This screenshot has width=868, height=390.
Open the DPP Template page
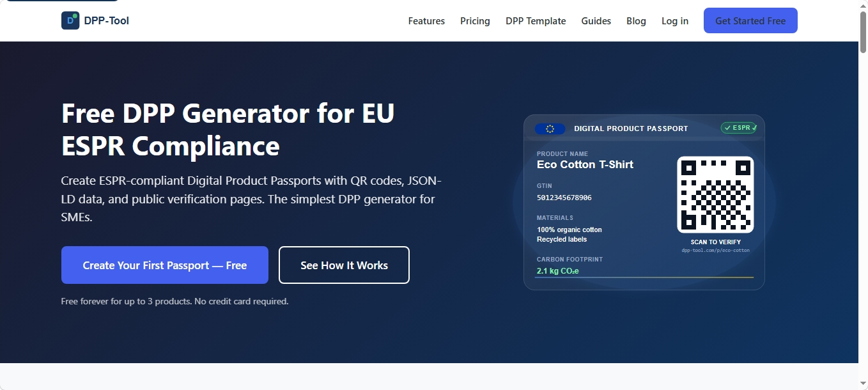pos(536,21)
